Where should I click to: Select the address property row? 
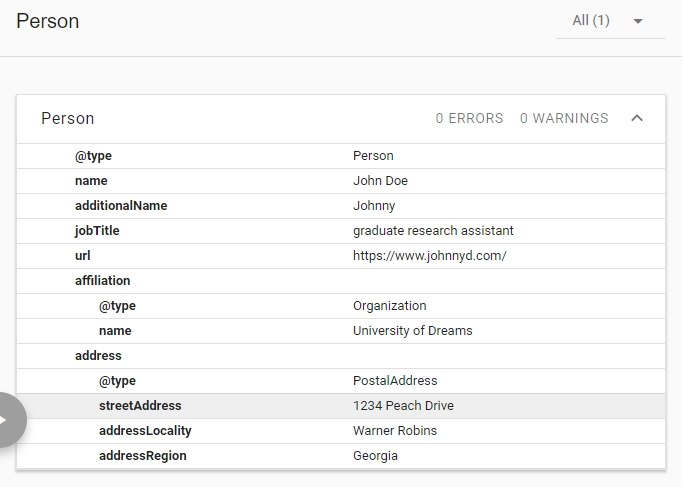(x=341, y=356)
